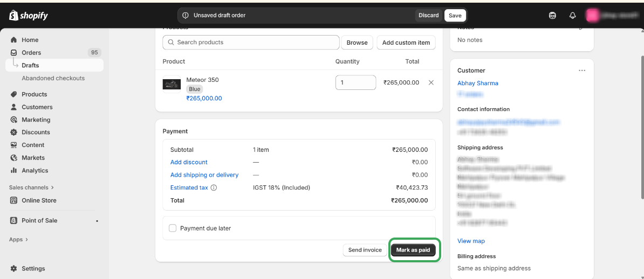Open Settings gear in sidebar
The width and height of the screenshot is (644, 279).
[x=14, y=269]
